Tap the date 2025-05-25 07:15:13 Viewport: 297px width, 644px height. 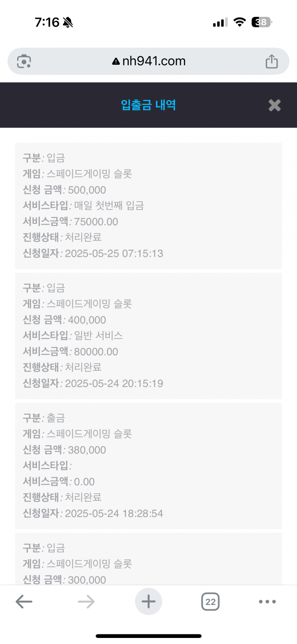(114, 253)
